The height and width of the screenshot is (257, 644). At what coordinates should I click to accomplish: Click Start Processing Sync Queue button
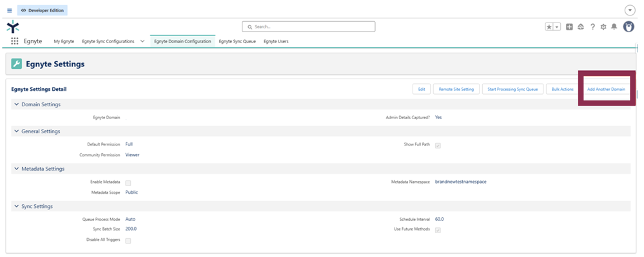[512, 89]
